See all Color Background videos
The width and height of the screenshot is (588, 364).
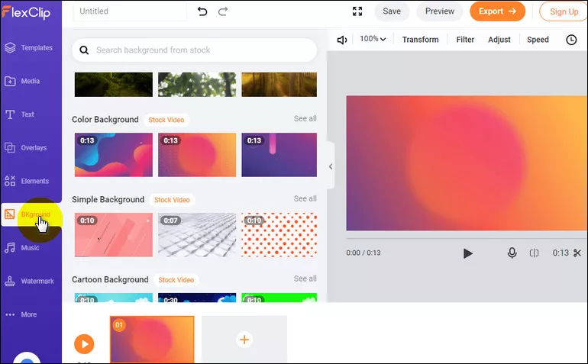click(305, 118)
